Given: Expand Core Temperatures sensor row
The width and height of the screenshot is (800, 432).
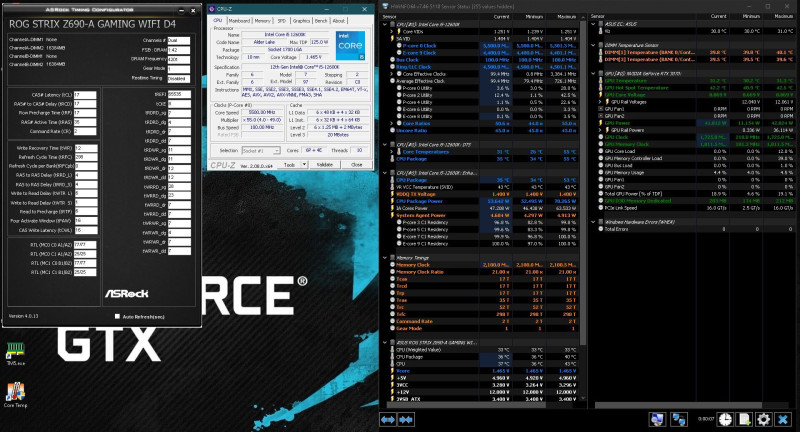Looking at the screenshot, I should tap(392, 151).
